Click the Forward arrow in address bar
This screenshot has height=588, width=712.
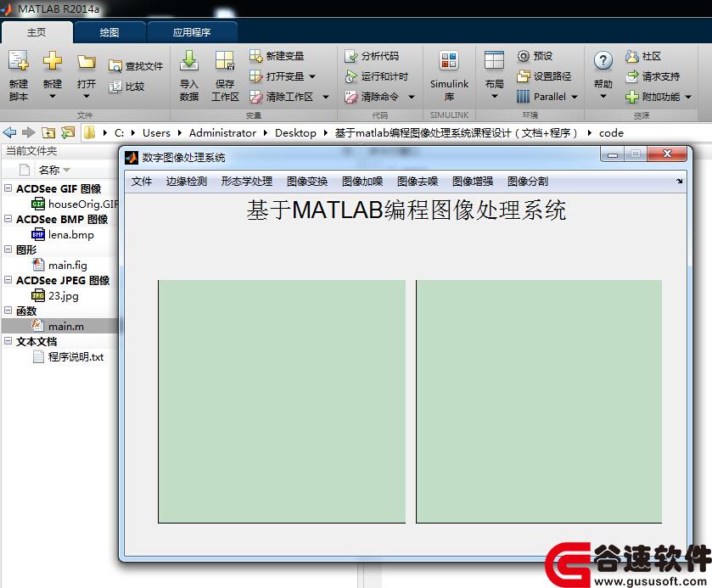pyautogui.click(x=29, y=132)
